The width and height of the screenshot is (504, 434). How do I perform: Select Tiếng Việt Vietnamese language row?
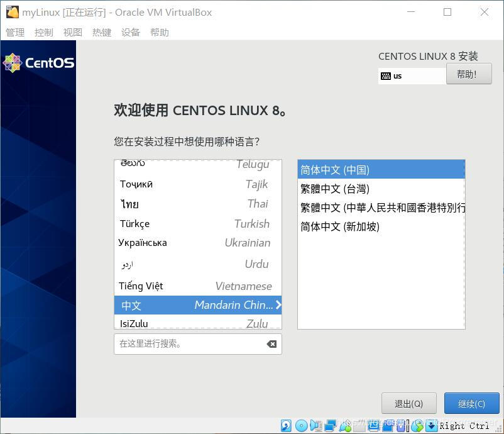tap(198, 286)
